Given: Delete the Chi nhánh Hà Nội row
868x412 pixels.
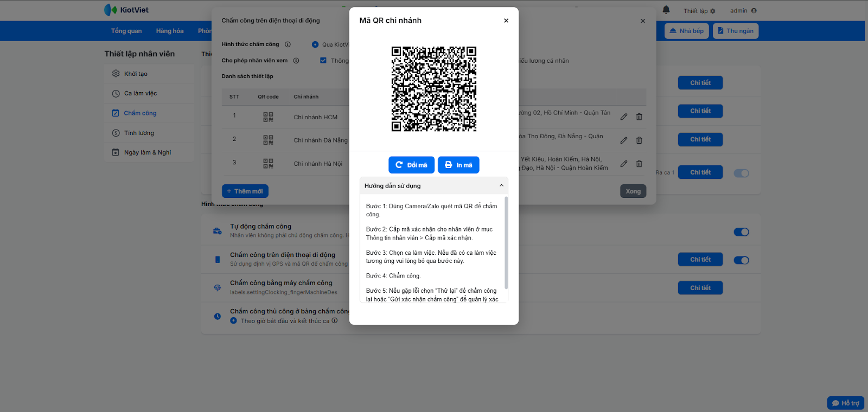Looking at the screenshot, I should pos(639,164).
